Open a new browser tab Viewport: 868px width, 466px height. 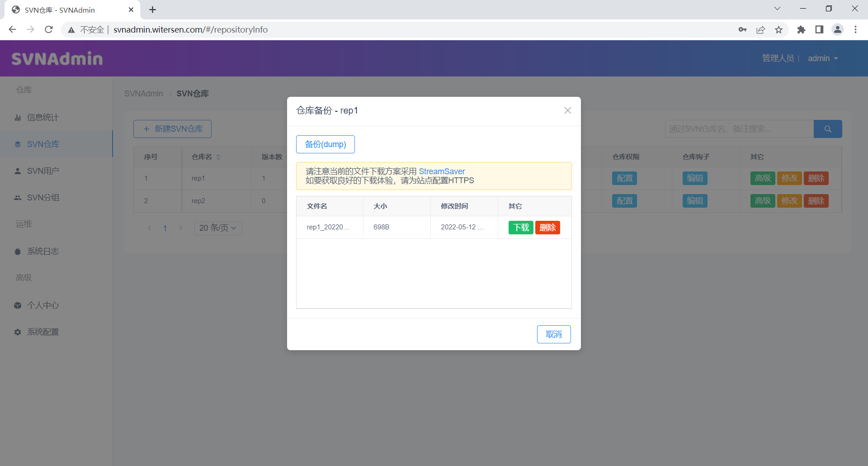[x=153, y=10]
